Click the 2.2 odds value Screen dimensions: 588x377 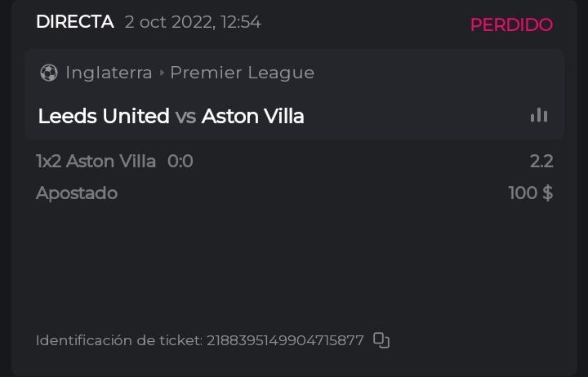[x=541, y=162]
